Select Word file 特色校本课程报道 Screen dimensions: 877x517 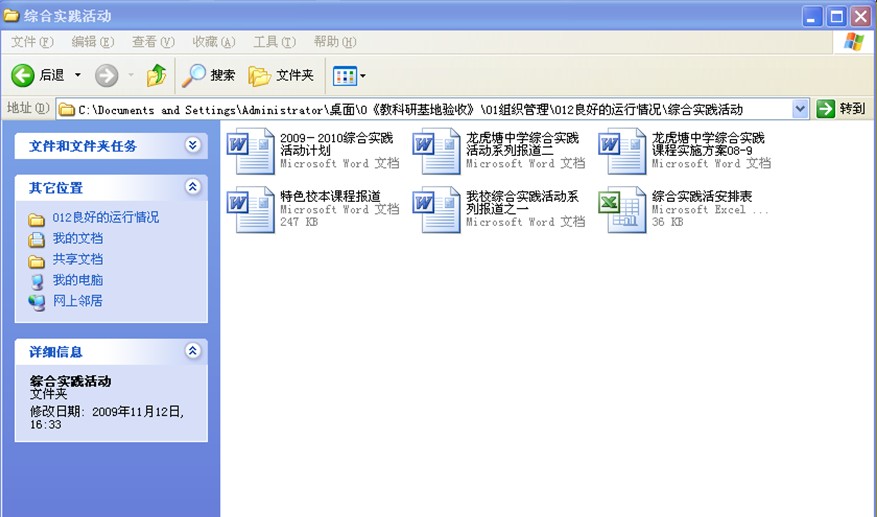coord(250,210)
